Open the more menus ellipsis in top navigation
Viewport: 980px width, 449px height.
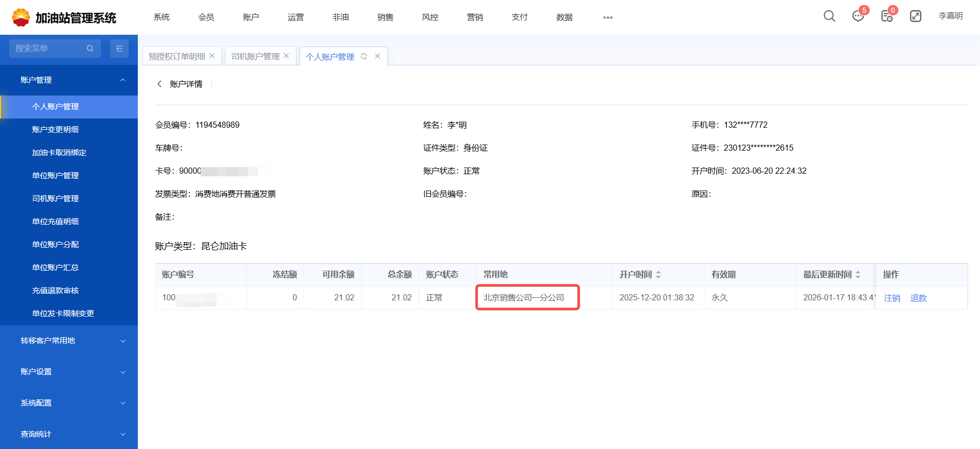pos(607,17)
